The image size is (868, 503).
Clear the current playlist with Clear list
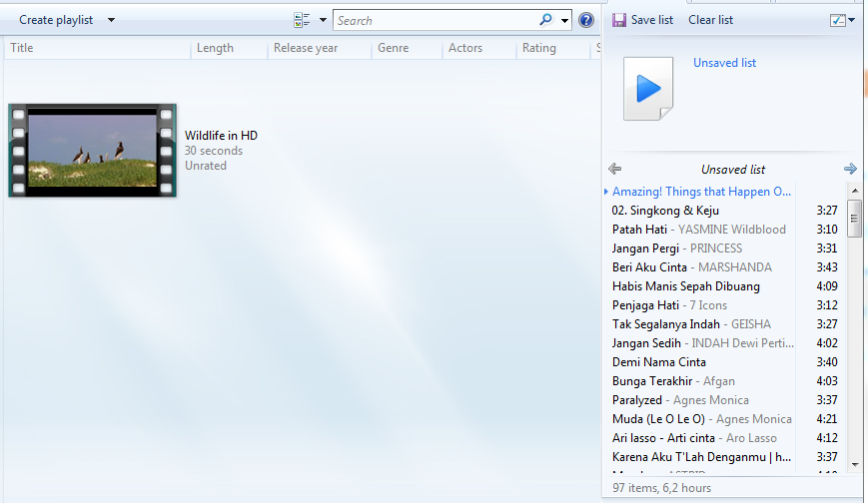(711, 20)
